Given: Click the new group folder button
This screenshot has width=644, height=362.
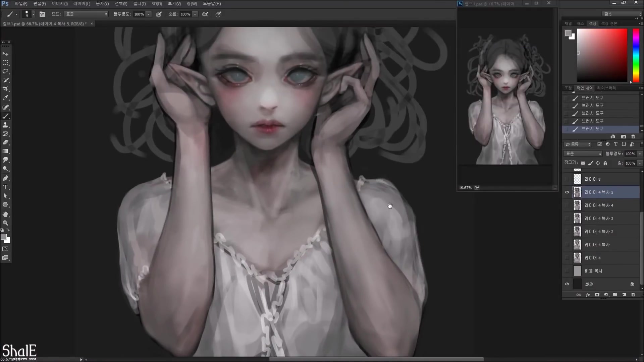Looking at the screenshot, I should [x=615, y=295].
